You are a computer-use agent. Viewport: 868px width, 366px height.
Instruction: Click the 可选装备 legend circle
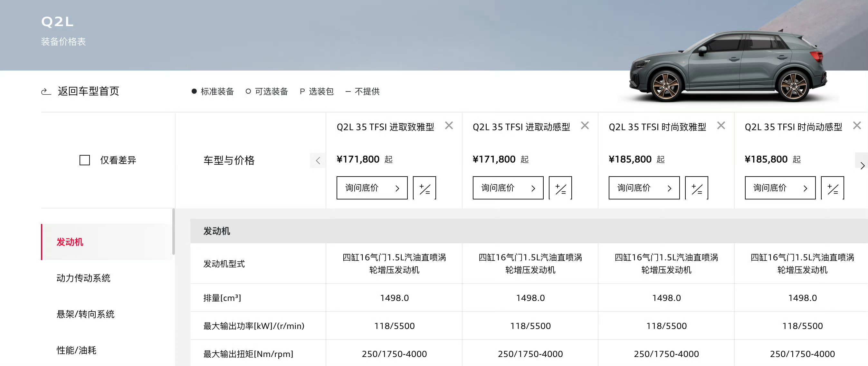[248, 91]
